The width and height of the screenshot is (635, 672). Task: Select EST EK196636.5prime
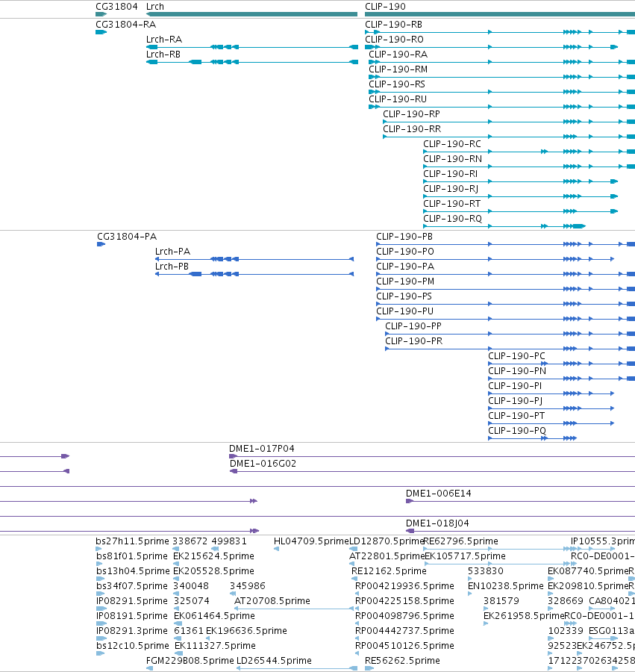[246, 631]
